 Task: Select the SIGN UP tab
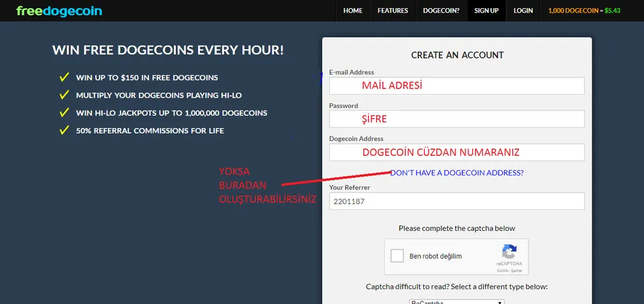click(486, 11)
